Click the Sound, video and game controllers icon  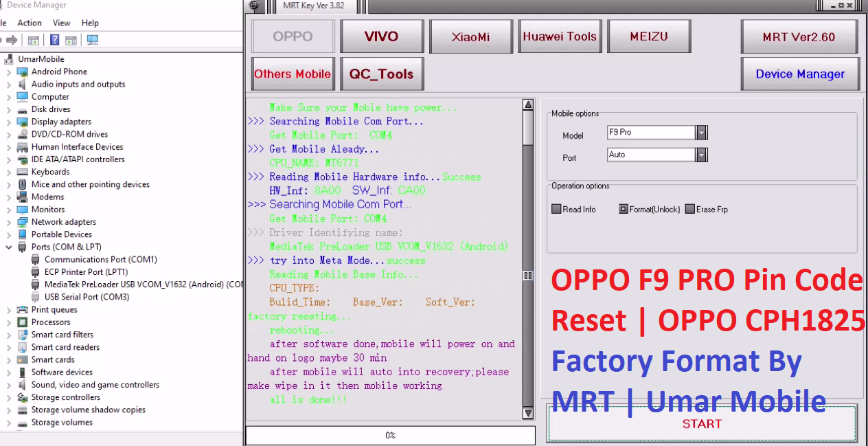pos(23,385)
